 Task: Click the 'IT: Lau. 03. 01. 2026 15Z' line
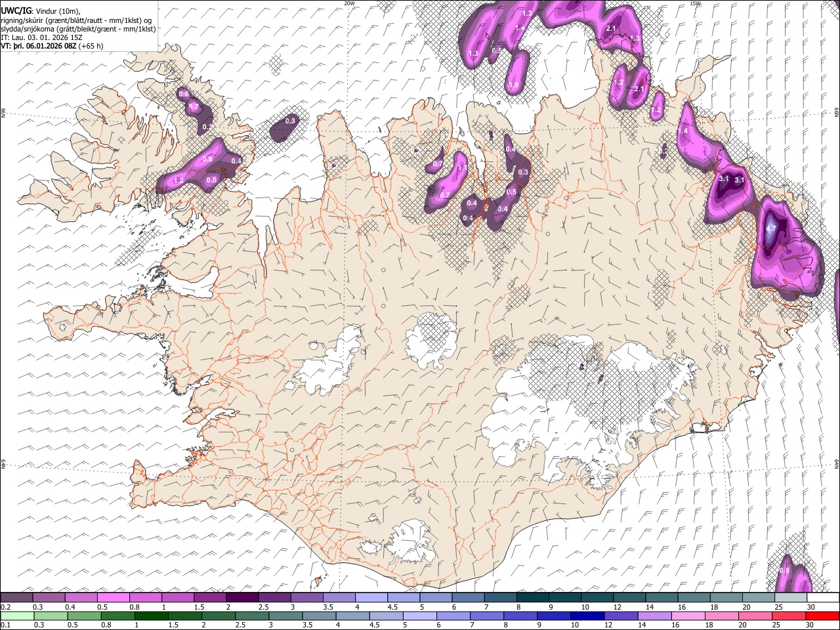tap(42, 37)
